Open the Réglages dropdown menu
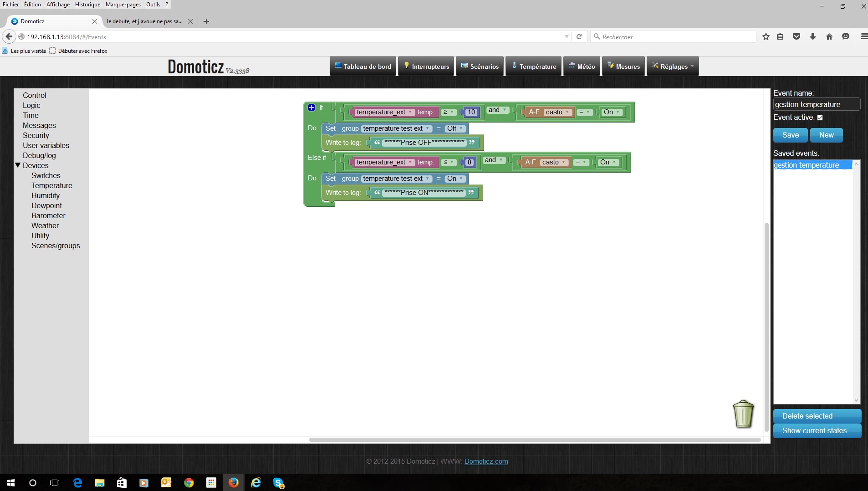The width and height of the screenshot is (868, 491). (673, 66)
